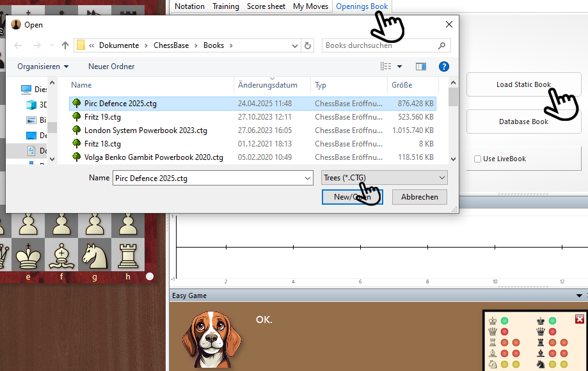Click the Database Book button
The image size is (588, 371).
[523, 122]
